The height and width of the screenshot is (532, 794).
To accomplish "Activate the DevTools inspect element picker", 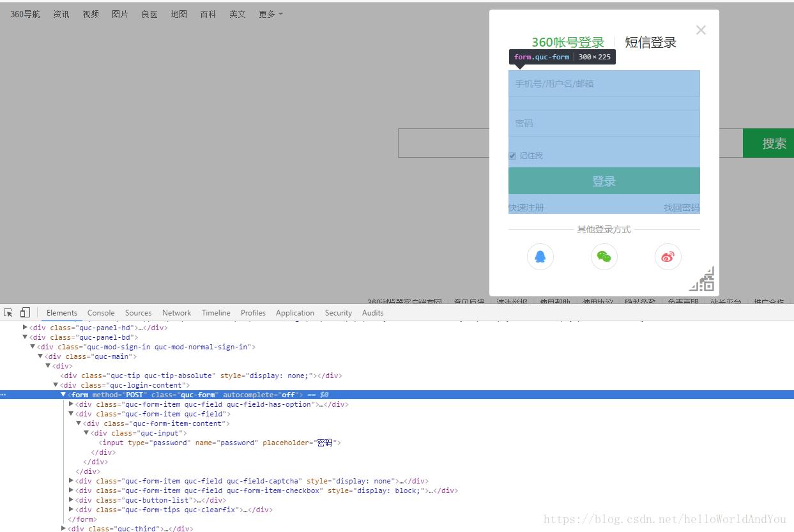I will (x=8, y=312).
